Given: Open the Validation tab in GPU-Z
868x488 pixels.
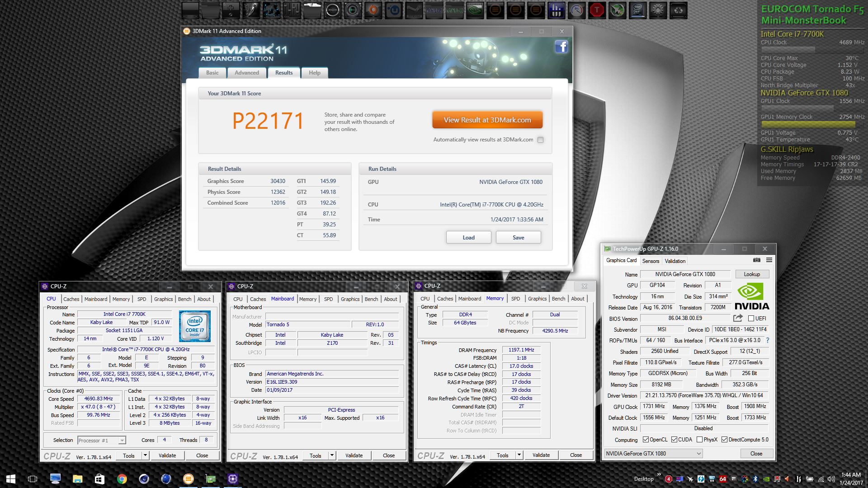Looking at the screenshot, I should coord(675,261).
